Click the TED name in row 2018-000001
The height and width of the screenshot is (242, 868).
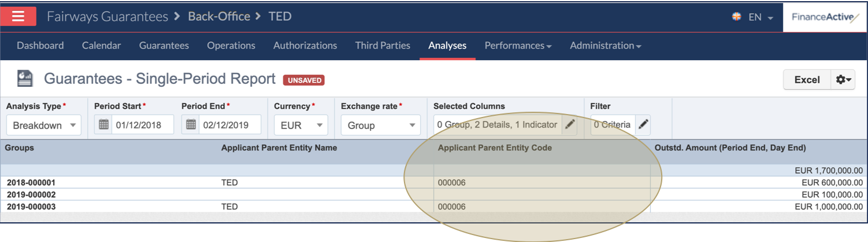(x=229, y=182)
